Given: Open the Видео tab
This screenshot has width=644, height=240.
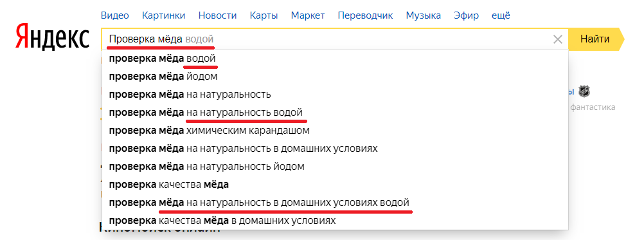Looking at the screenshot, I should [115, 15].
